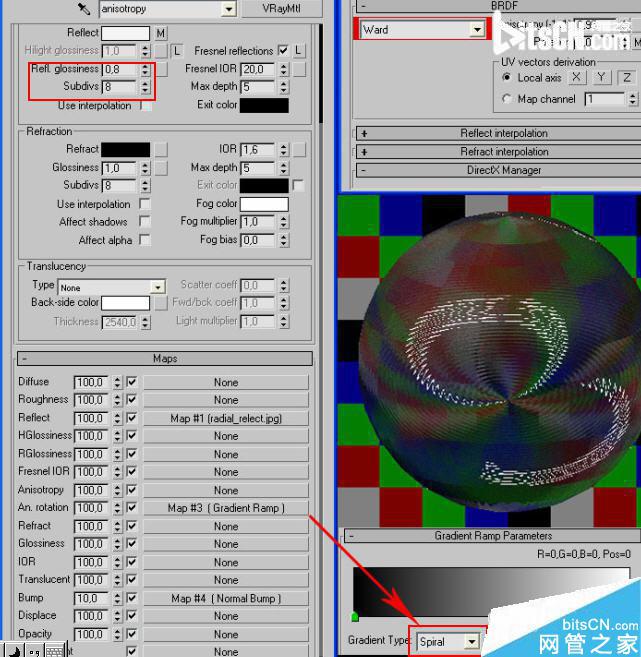This screenshot has width=641, height=657.
Task: Click the Y local axis button
Action: click(x=602, y=78)
